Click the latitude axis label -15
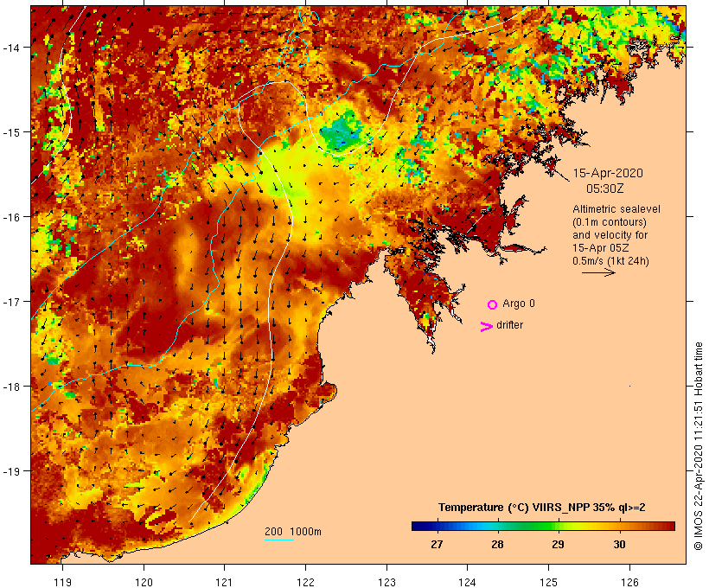 [10, 132]
